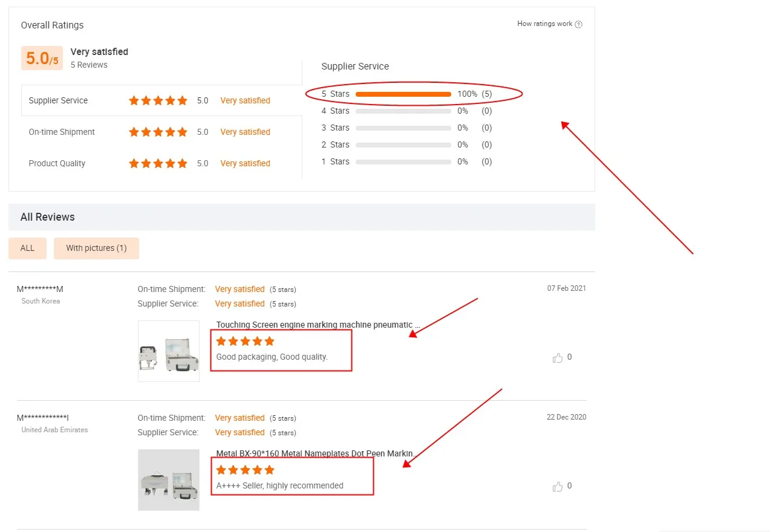
Task: Select the Product Quality rating row
Action: (x=162, y=163)
